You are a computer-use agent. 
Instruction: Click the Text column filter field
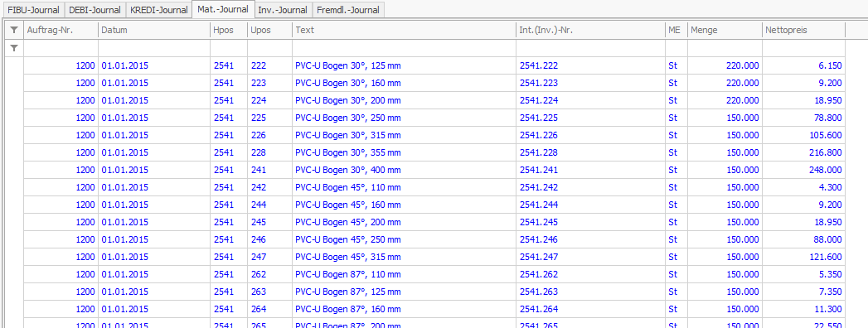click(x=404, y=49)
